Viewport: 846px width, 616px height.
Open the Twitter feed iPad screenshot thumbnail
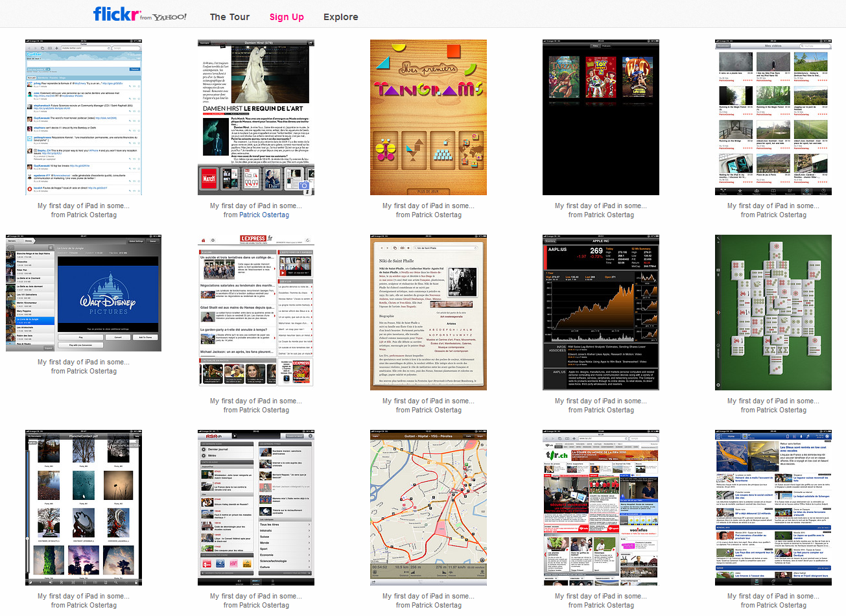point(84,117)
